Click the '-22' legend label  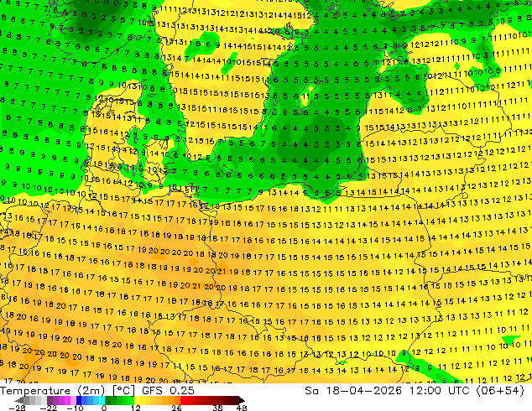[48, 408]
